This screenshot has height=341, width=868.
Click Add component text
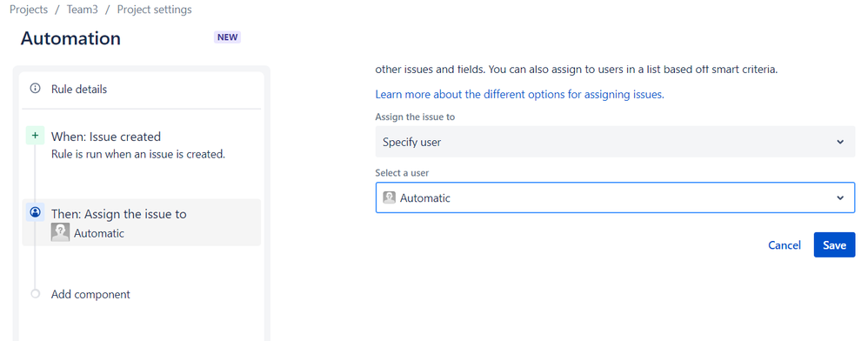90,294
